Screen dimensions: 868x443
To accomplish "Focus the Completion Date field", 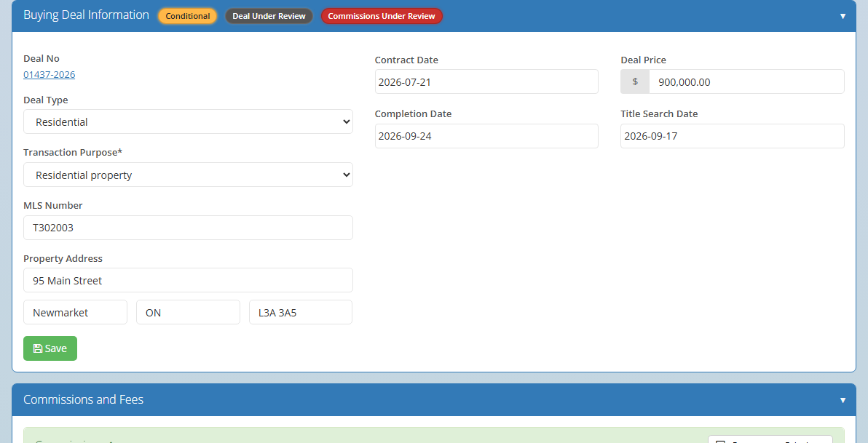I will coord(486,136).
